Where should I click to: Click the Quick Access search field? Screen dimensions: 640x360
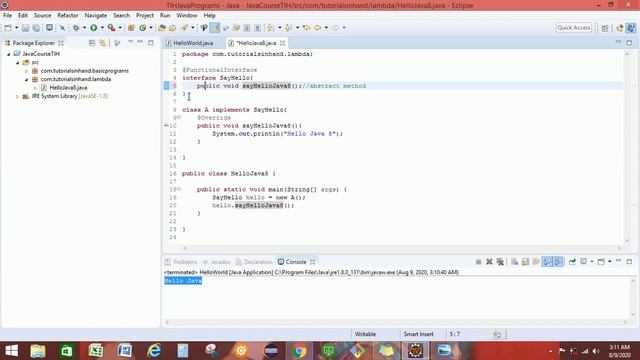point(573,28)
